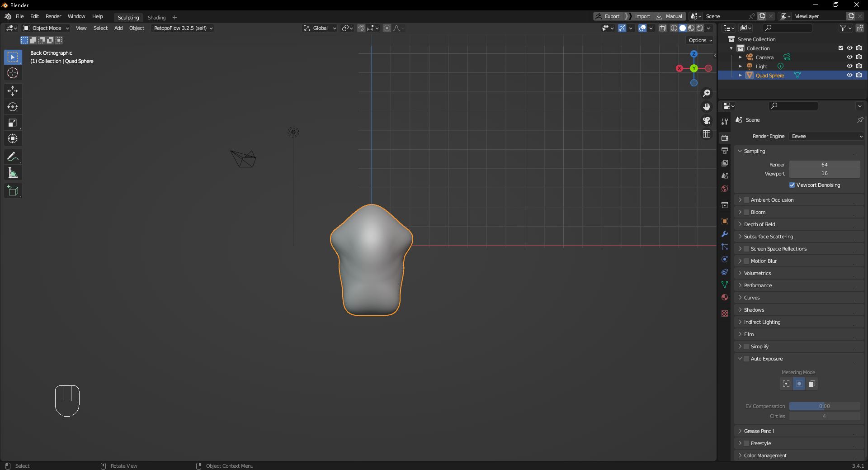Screen dimensions: 868x470
Task: Toggle X-ray display in viewport header
Action: tap(663, 28)
